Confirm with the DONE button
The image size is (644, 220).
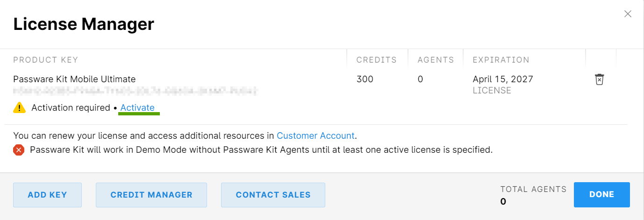602,194
